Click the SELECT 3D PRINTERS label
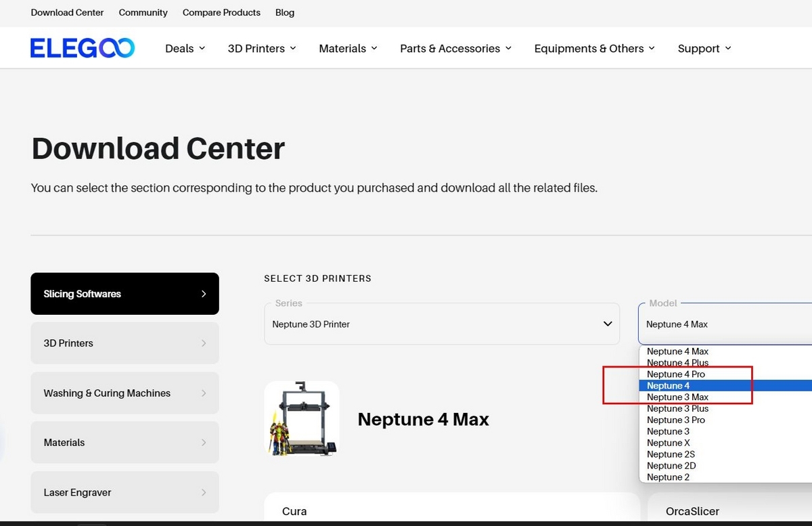Image resolution: width=812 pixels, height=526 pixels. (317, 278)
